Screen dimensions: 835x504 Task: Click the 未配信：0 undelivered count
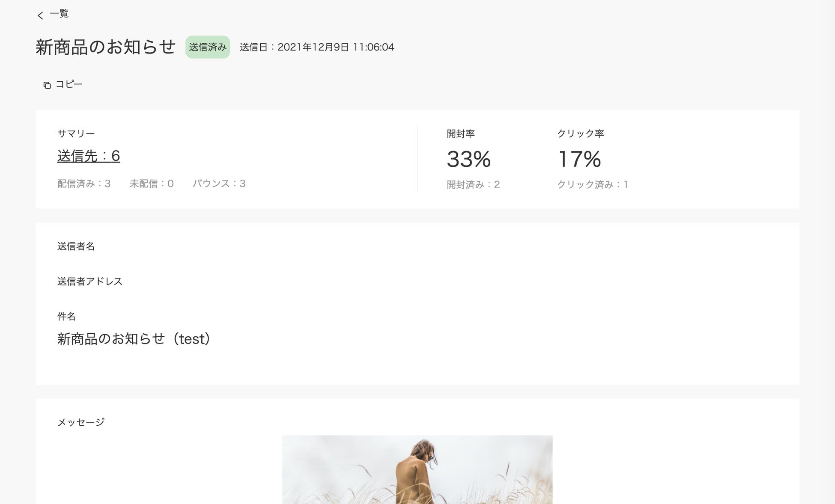tap(152, 184)
